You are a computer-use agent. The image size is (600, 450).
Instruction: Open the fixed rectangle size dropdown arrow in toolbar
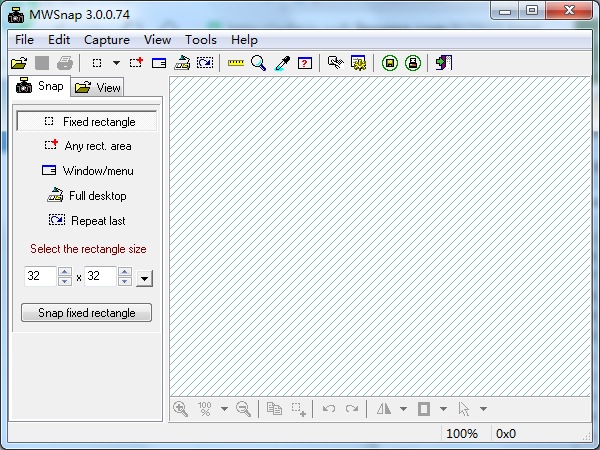coord(116,63)
